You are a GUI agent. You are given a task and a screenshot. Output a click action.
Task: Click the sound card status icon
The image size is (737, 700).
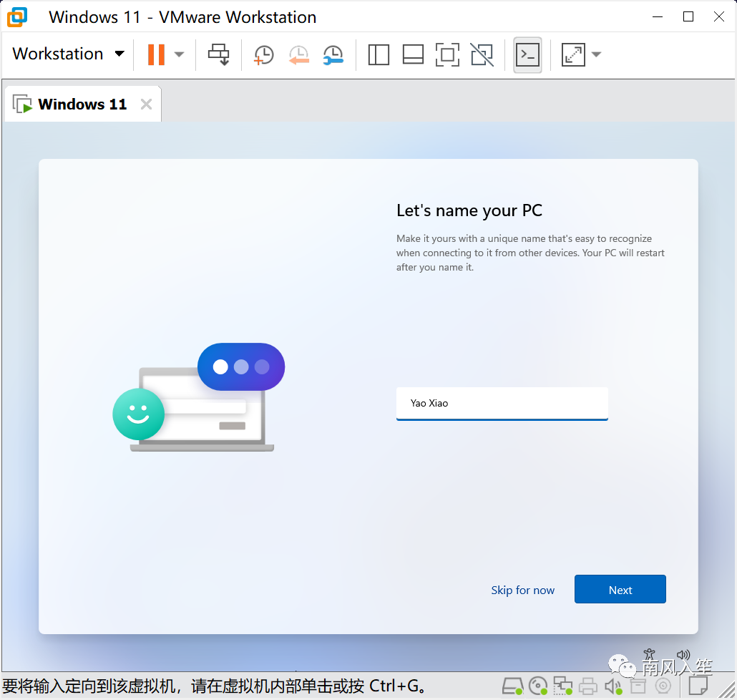[613, 686]
